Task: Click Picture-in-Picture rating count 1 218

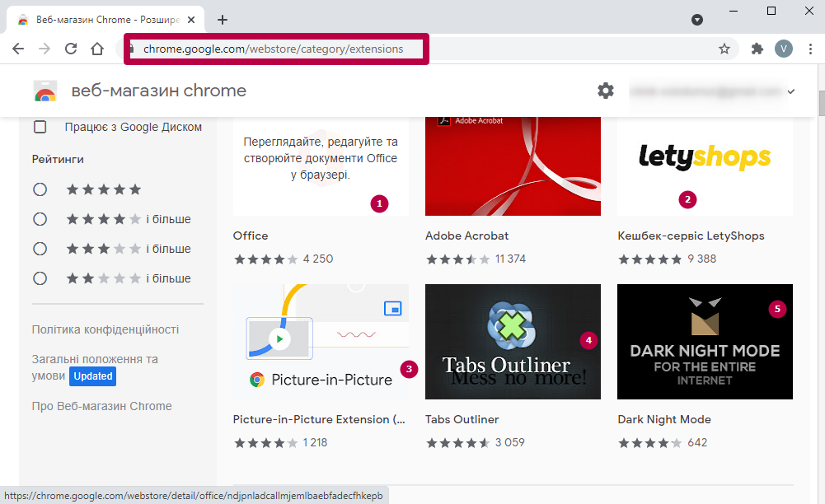Action: (315, 442)
